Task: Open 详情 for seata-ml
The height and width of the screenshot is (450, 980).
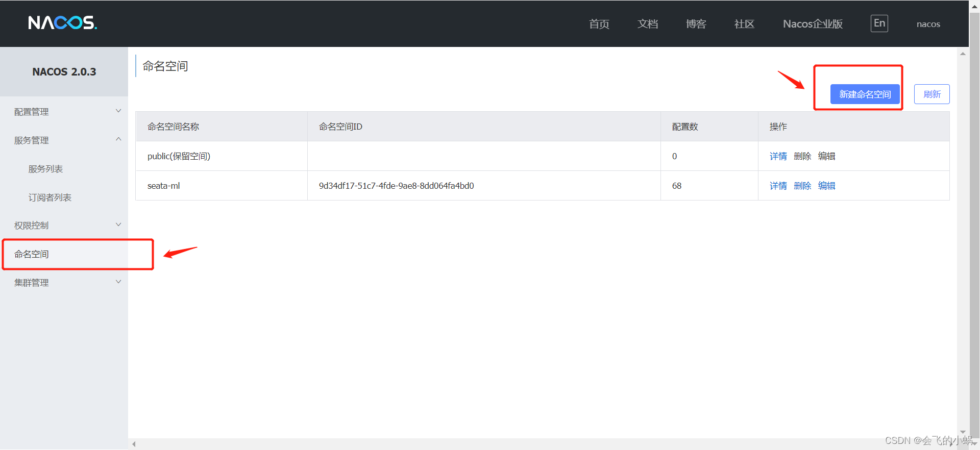Action: tap(778, 186)
